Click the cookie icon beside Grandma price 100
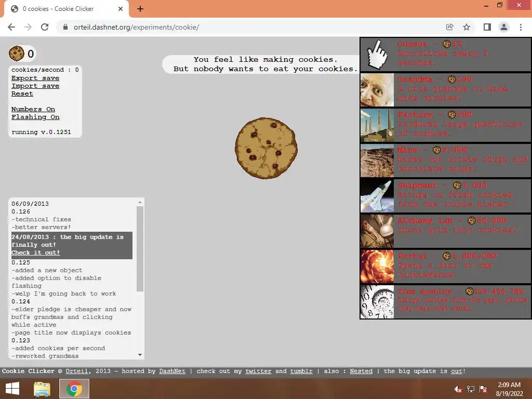This screenshot has height=399, width=532. [x=451, y=79]
